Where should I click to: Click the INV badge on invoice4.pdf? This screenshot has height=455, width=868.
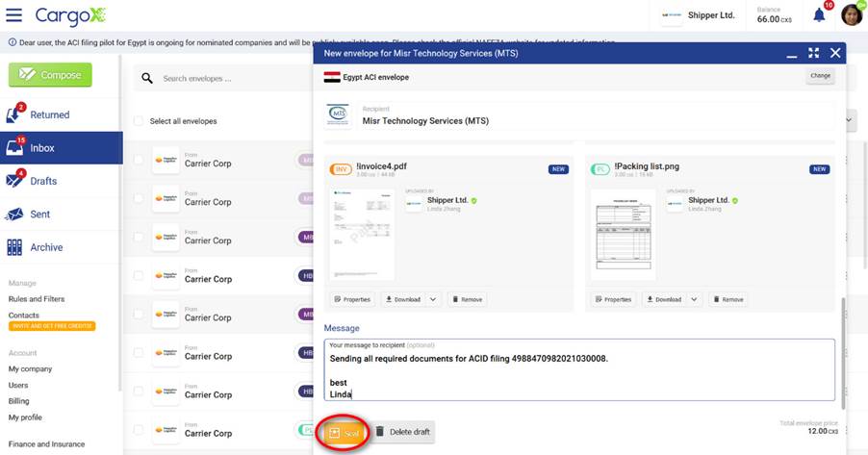coord(341,169)
